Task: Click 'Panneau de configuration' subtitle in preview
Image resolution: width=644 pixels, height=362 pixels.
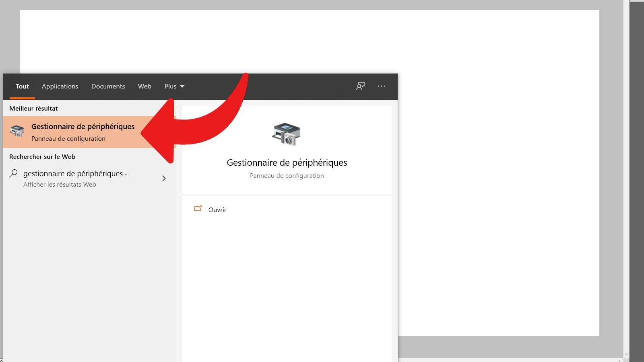Action: click(286, 175)
